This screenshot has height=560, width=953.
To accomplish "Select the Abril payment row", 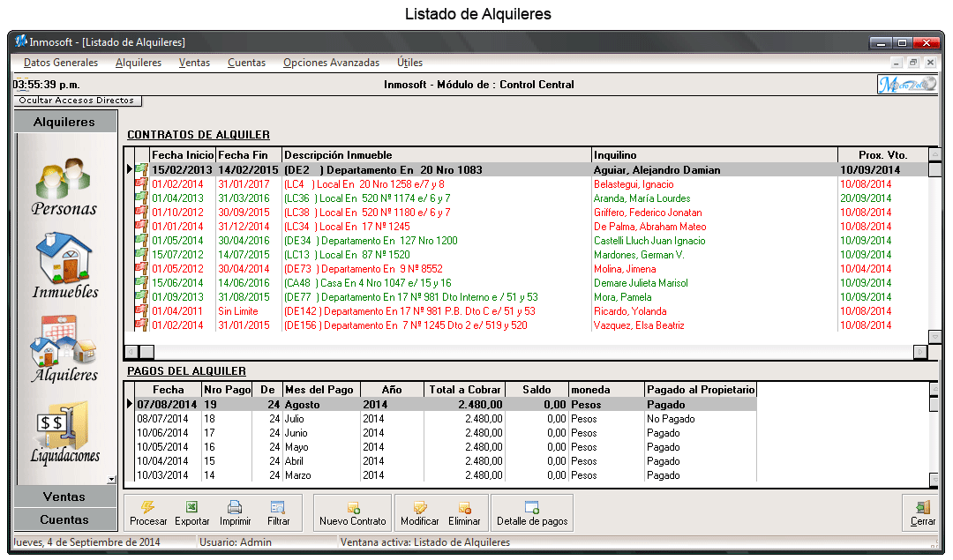I will [446, 461].
